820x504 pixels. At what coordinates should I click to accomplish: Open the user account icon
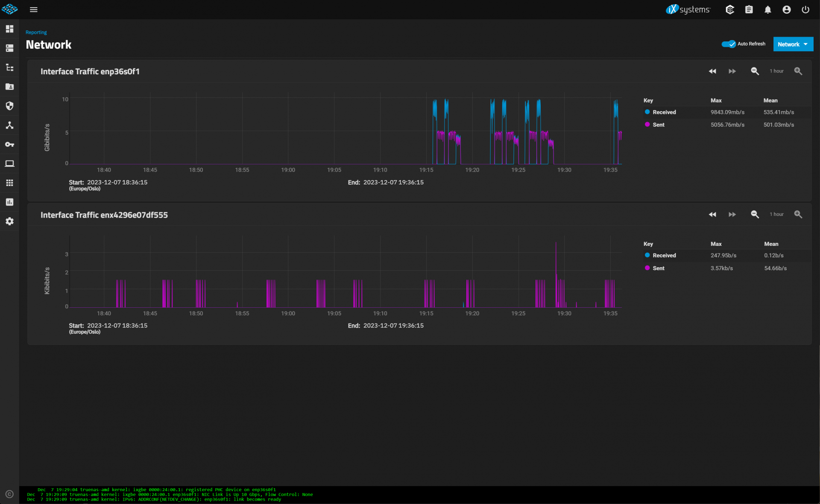point(787,9)
